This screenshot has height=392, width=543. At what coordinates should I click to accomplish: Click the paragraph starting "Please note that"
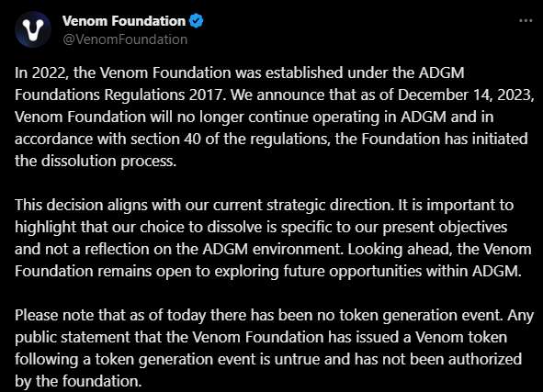click(x=275, y=349)
